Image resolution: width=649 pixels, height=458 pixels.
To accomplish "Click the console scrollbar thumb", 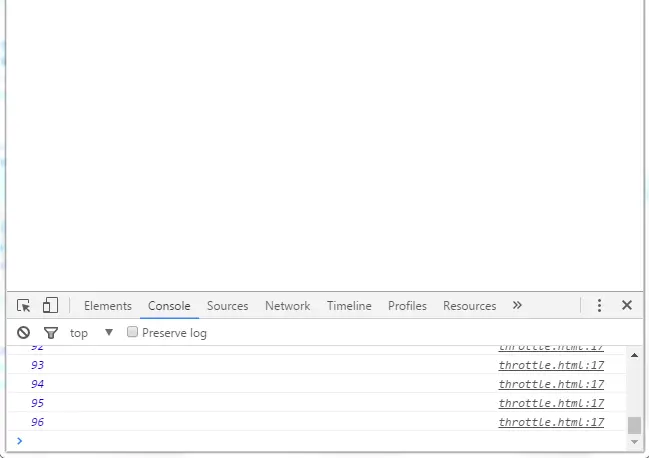I will coord(634,425).
